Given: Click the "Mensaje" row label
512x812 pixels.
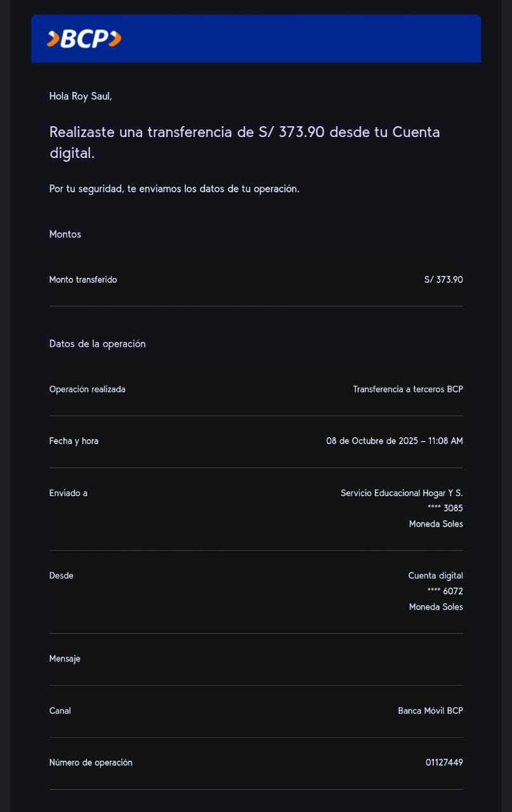Looking at the screenshot, I should 65,658.
